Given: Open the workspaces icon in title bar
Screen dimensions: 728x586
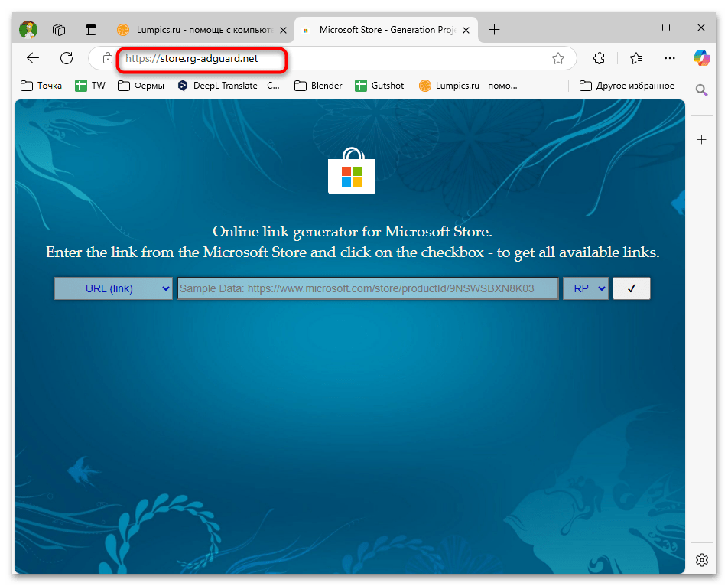Looking at the screenshot, I should point(59,30).
